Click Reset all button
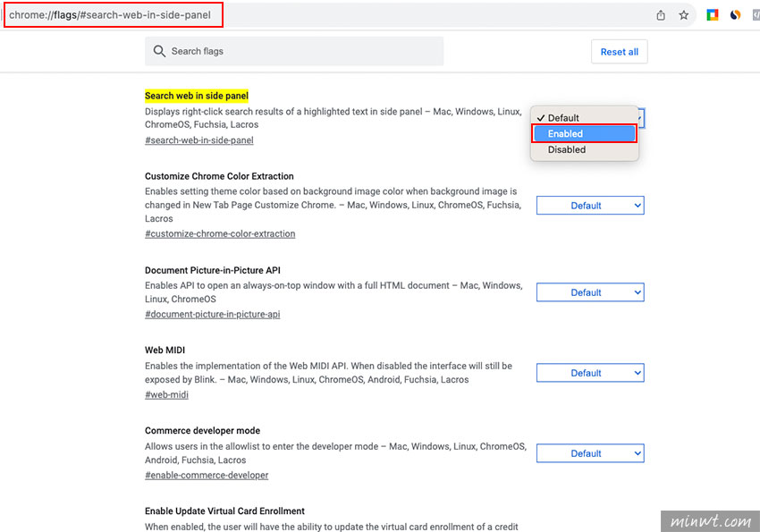Screen dimensions: 760x532 pyautogui.click(x=619, y=51)
